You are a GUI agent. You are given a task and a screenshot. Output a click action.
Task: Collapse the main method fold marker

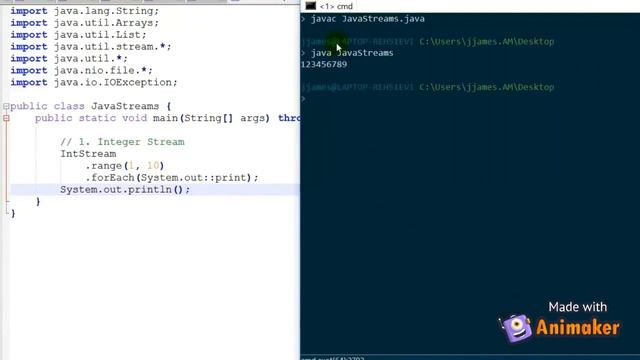pos(6,118)
